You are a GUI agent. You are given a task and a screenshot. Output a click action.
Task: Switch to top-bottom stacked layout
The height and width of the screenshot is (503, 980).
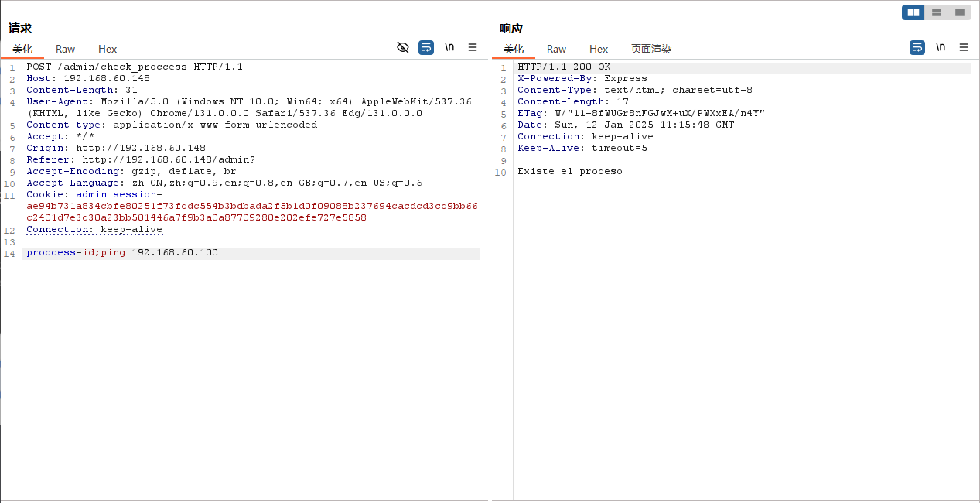pos(937,12)
